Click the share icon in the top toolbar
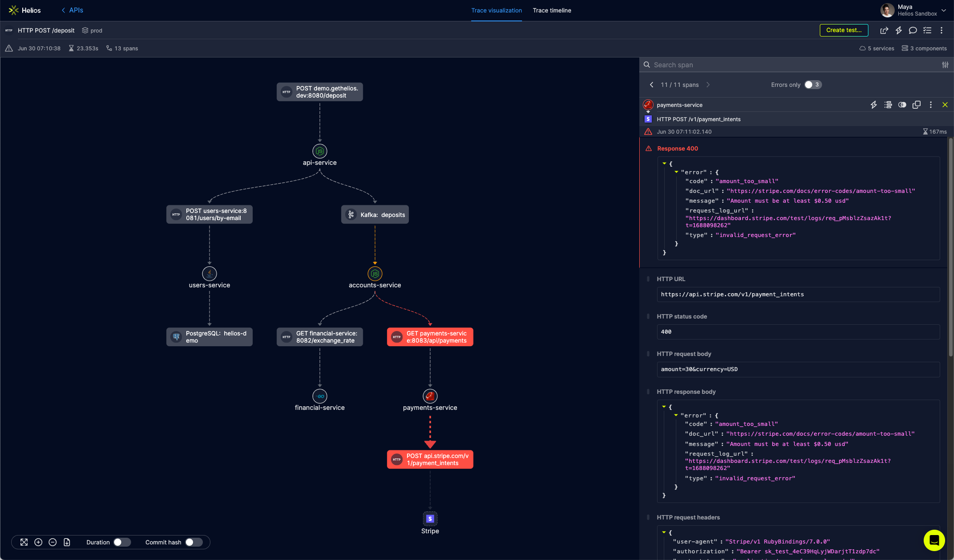The width and height of the screenshot is (954, 560). (x=884, y=30)
